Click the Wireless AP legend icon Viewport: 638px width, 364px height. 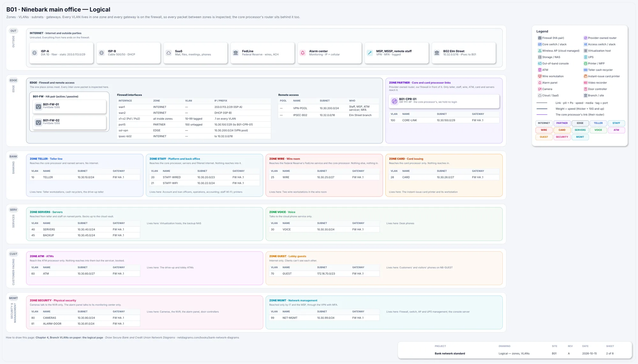point(540,51)
